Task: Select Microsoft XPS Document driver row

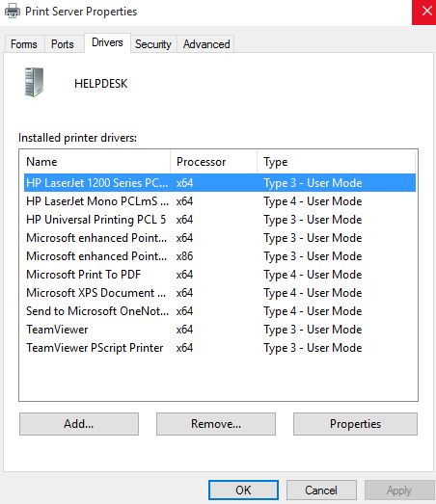Action: [220, 293]
